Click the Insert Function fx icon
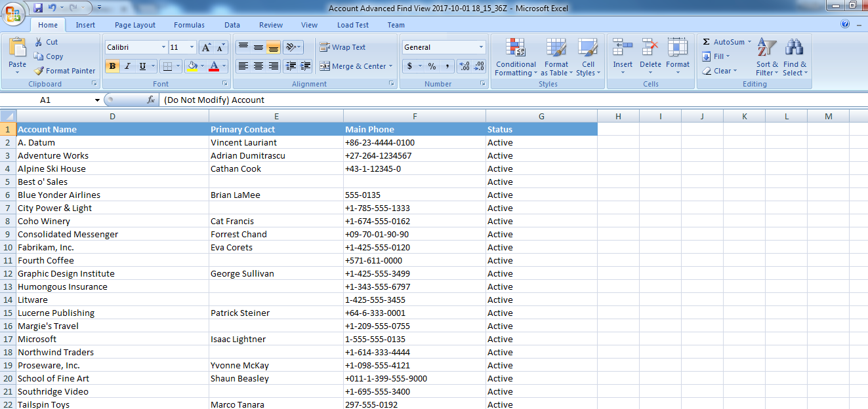Image resolution: width=868 pixels, height=409 pixels. 151,100
